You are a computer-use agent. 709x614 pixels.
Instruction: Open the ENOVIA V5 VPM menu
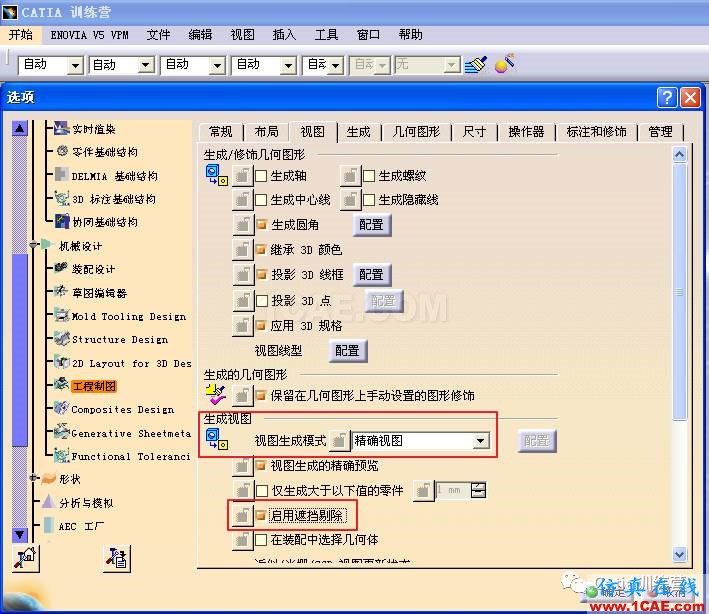click(90, 35)
